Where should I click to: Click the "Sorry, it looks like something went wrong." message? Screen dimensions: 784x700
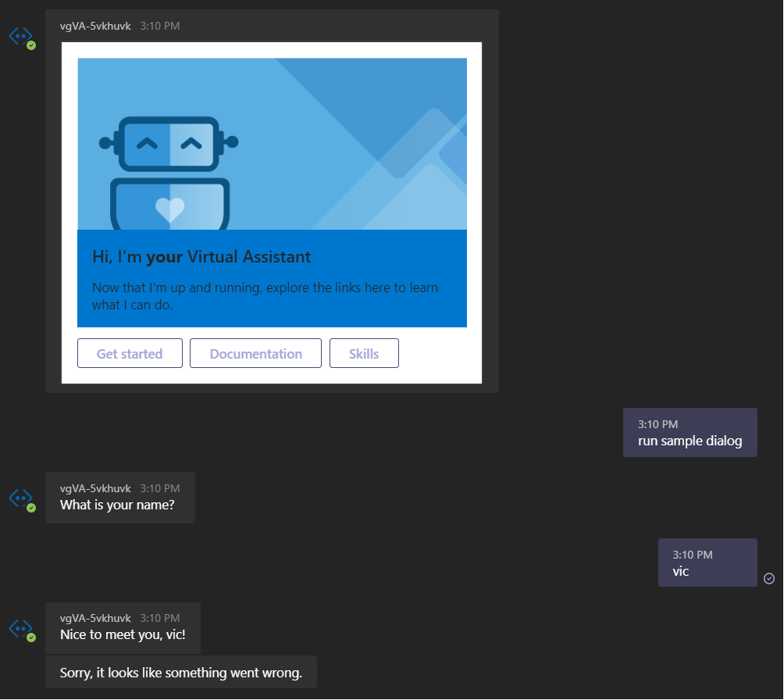pyautogui.click(x=180, y=672)
